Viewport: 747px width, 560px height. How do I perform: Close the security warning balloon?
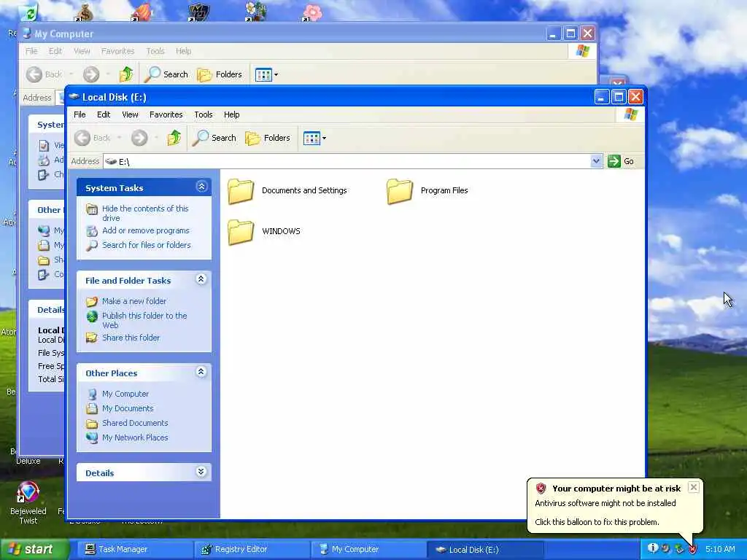[x=694, y=487]
